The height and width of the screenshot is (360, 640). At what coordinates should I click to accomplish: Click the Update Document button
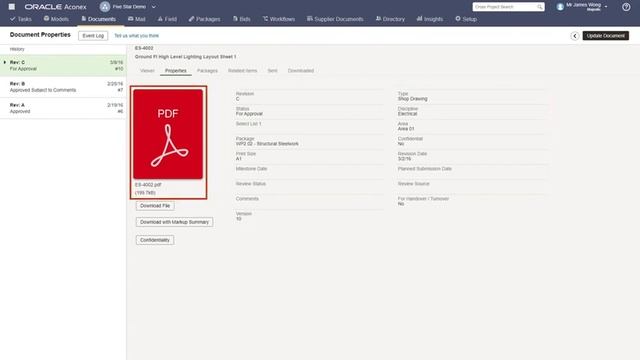coord(605,36)
